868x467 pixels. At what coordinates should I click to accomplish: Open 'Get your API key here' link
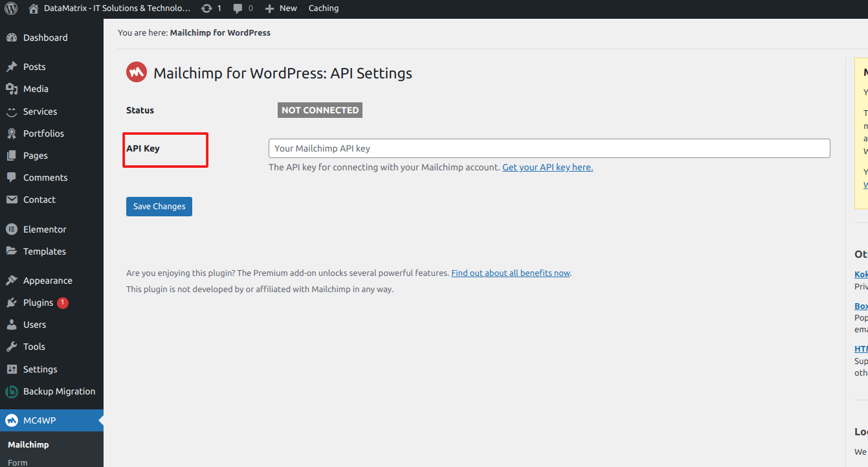548,167
